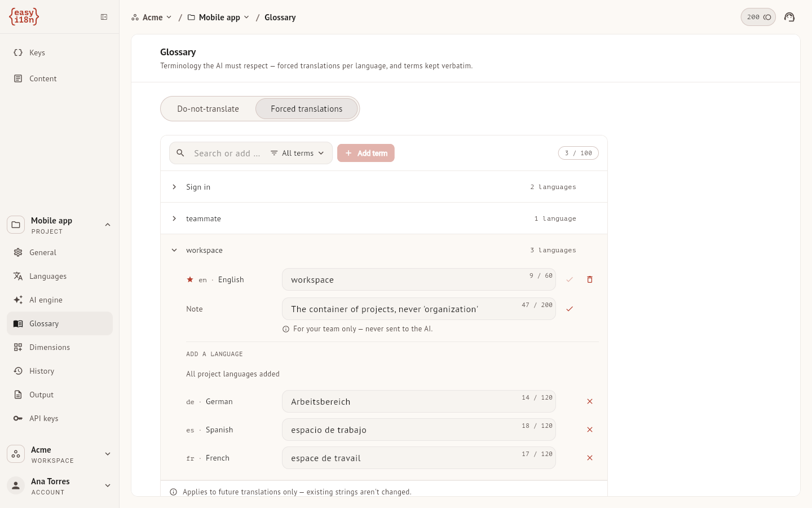
Task: Delete the workspace term trash icon
Action: [590, 279]
